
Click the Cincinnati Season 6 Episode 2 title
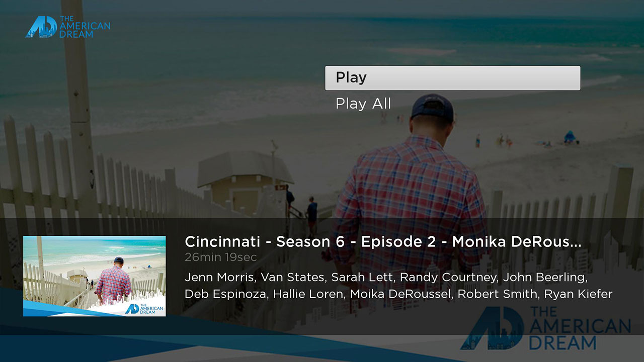click(383, 242)
